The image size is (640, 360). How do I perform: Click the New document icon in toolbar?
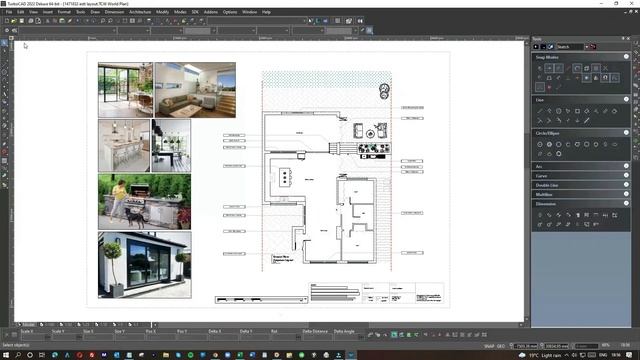pyautogui.click(x=7, y=21)
